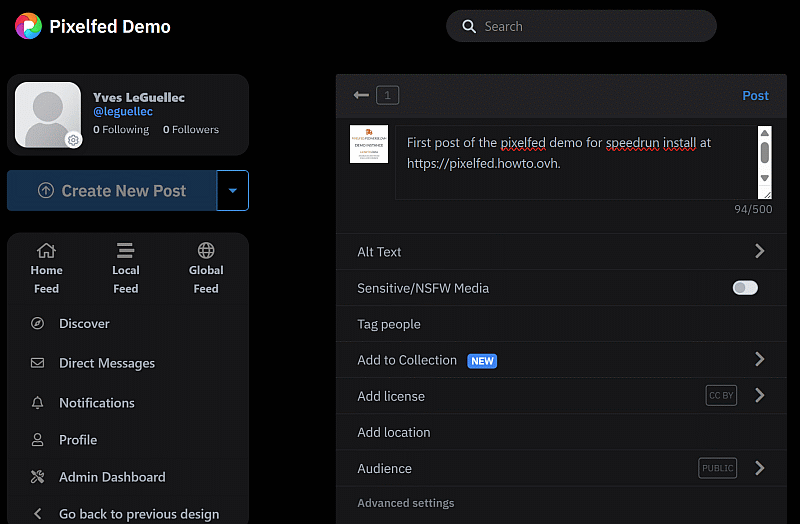
Task: Click the Create New Post button
Action: (x=112, y=190)
